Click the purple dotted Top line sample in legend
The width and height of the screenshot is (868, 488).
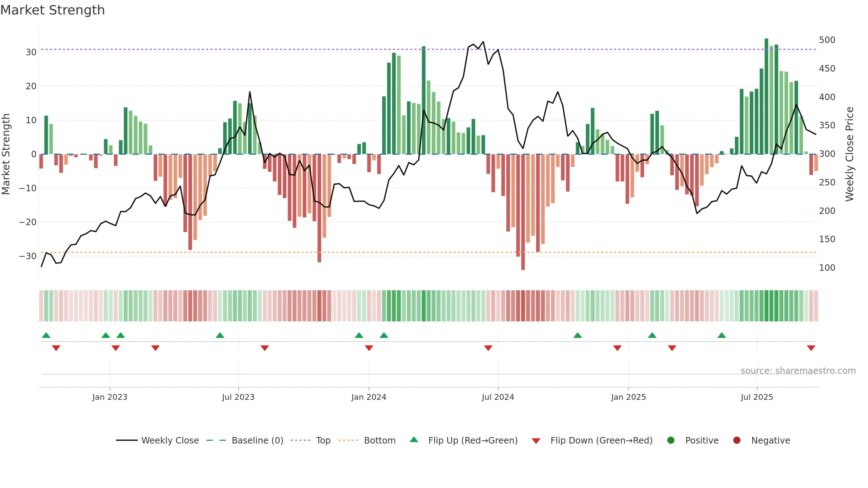pos(301,440)
